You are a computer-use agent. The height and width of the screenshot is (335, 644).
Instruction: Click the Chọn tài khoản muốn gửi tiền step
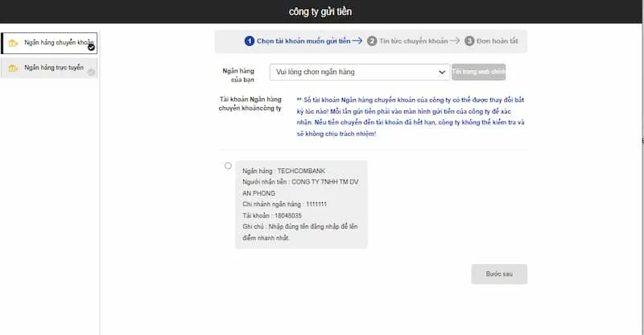[303, 41]
